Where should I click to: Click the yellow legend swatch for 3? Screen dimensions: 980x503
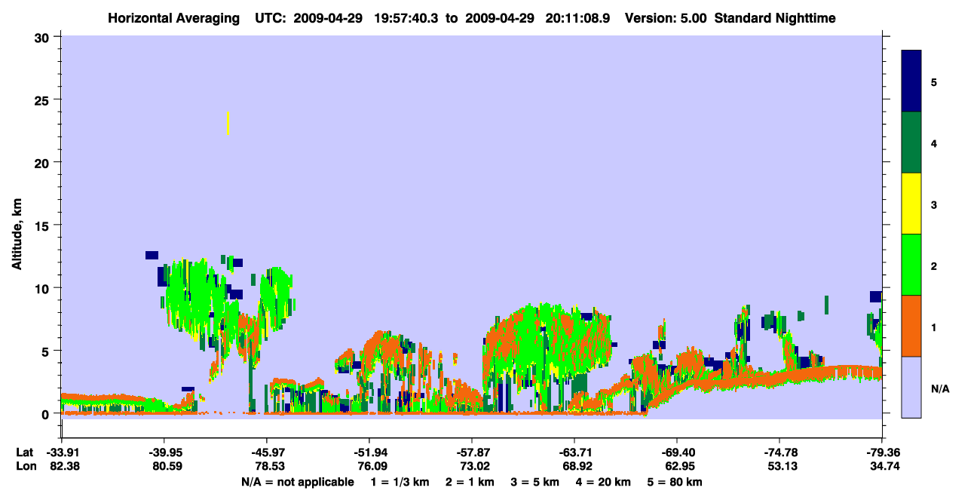click(x=911, y=204)
